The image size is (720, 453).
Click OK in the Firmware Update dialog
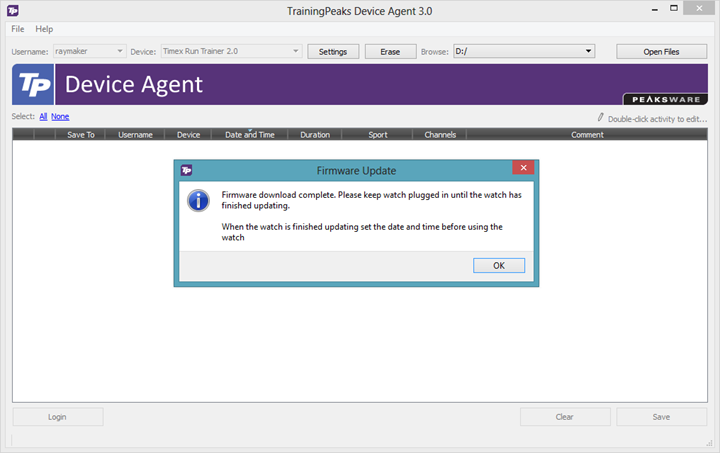click(499, 265)
